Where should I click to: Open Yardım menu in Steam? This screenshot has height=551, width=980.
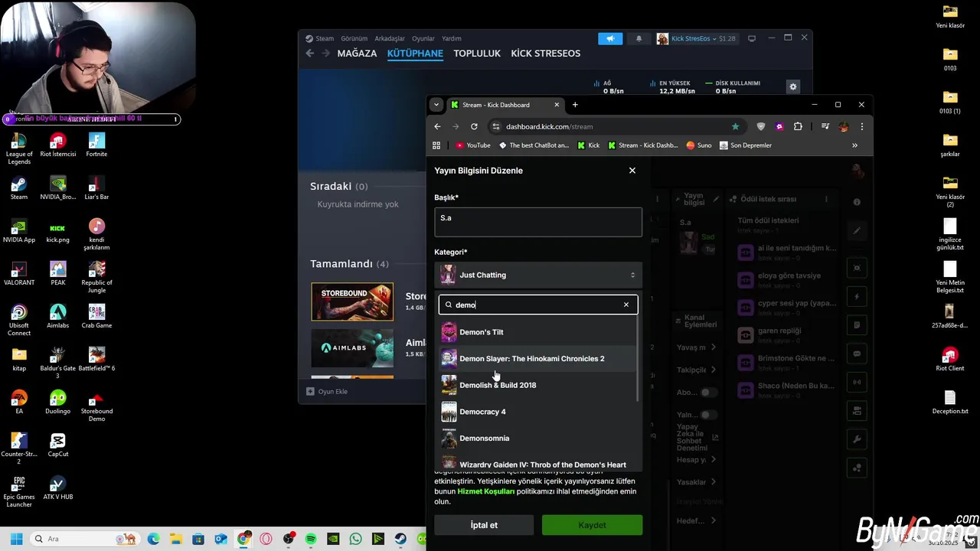tap(452, 38)
